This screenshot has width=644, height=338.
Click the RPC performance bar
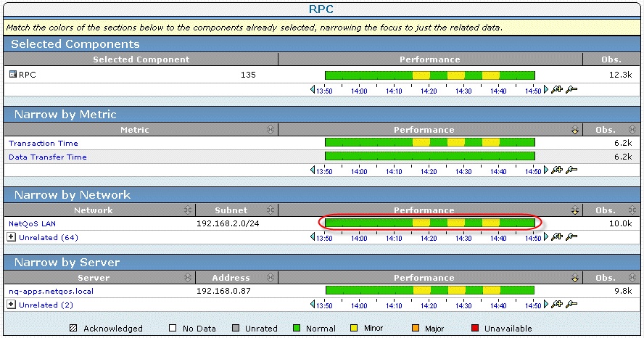[x=430, y=75]
